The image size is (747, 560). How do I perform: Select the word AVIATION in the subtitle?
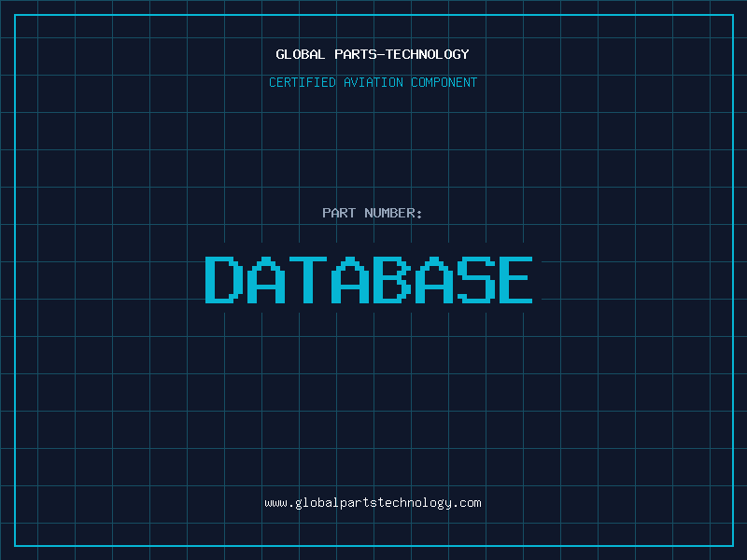375,82
